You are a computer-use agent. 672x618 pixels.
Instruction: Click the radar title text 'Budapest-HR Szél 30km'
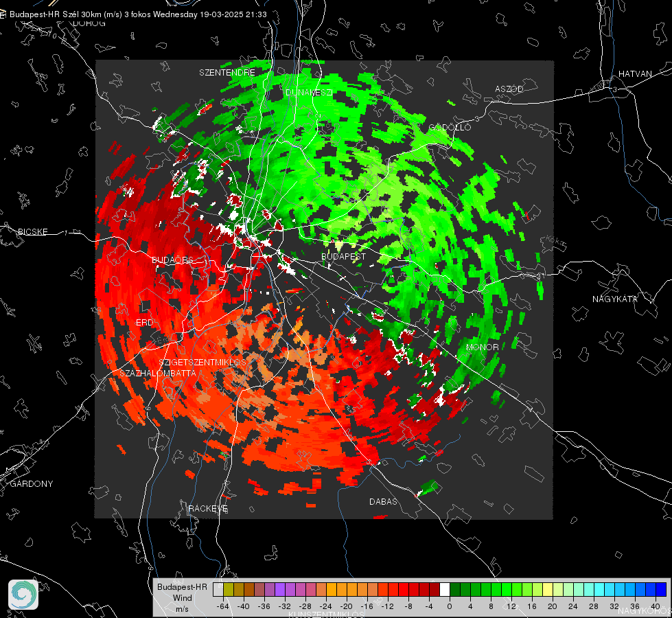click(x=56, y=14)
